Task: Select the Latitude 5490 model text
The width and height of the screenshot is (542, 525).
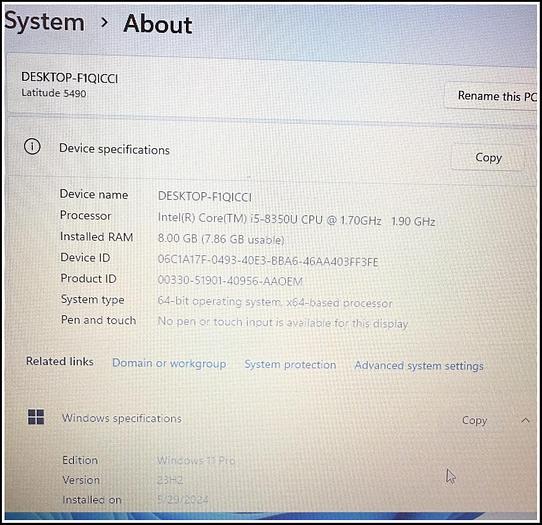Action: (54, 93)
